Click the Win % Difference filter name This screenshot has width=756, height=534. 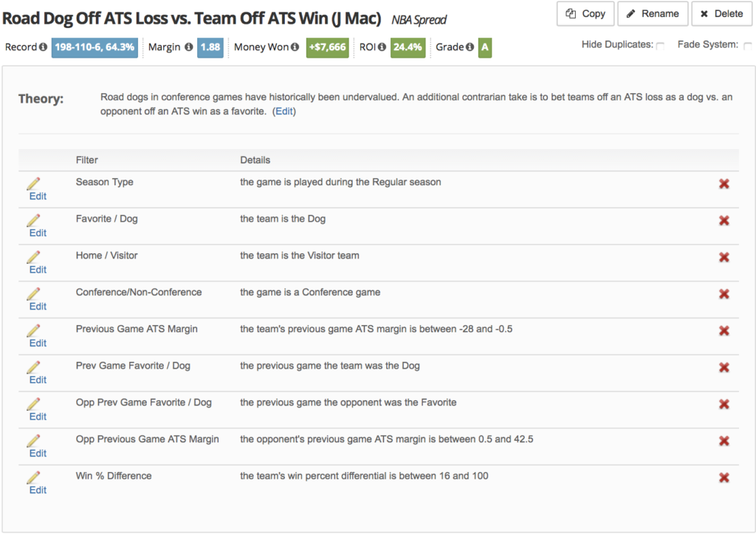coord(113,476)
